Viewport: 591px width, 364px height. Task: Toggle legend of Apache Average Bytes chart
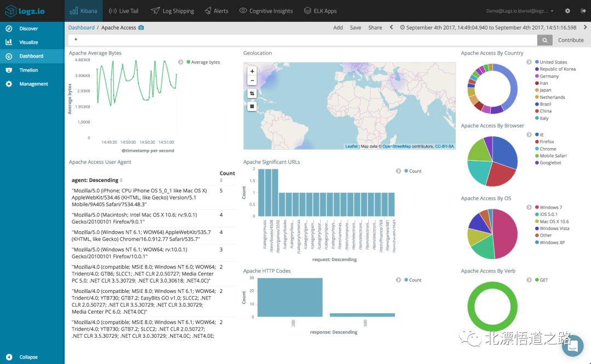pos(181,62)
